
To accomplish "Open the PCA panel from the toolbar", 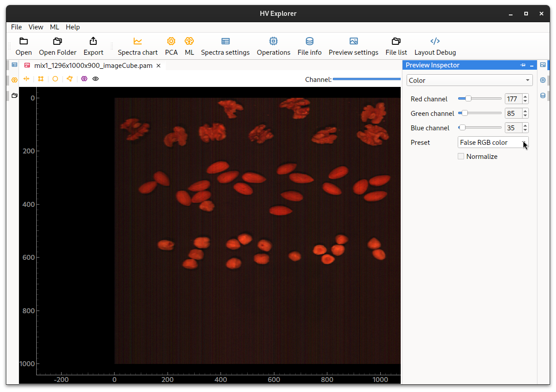I will [171, 47].
